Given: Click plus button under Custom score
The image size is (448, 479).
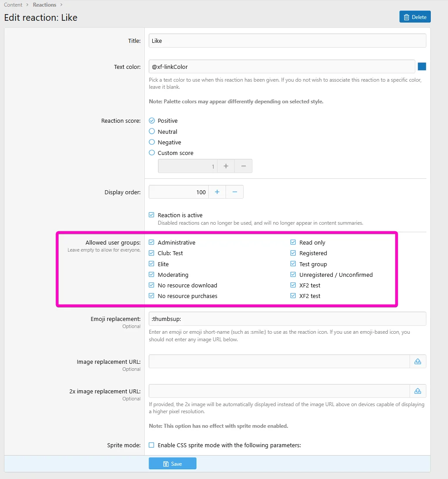Looking at the screenshot, I should (x=226, y=166).
